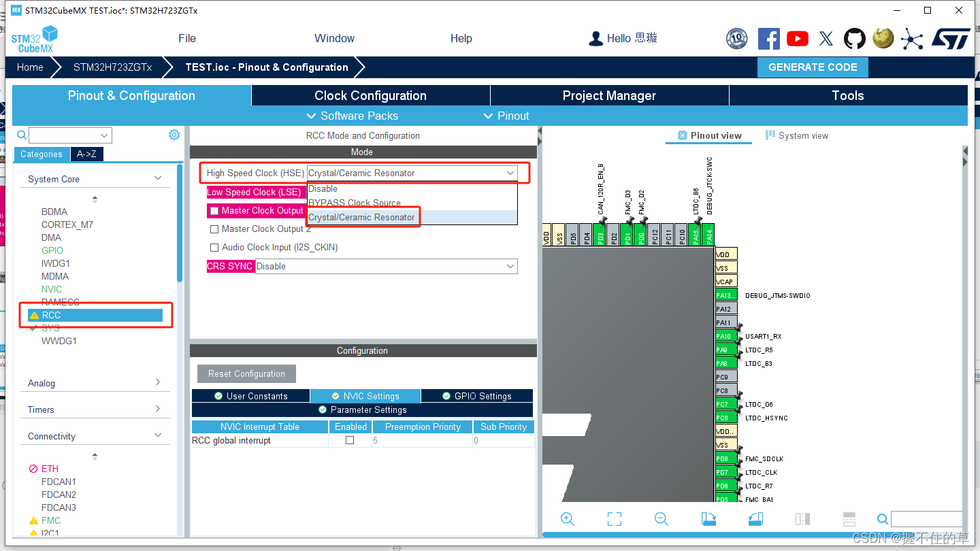
Task: Click the categories list vertical scrollbar
Action: tap(180, 223)
